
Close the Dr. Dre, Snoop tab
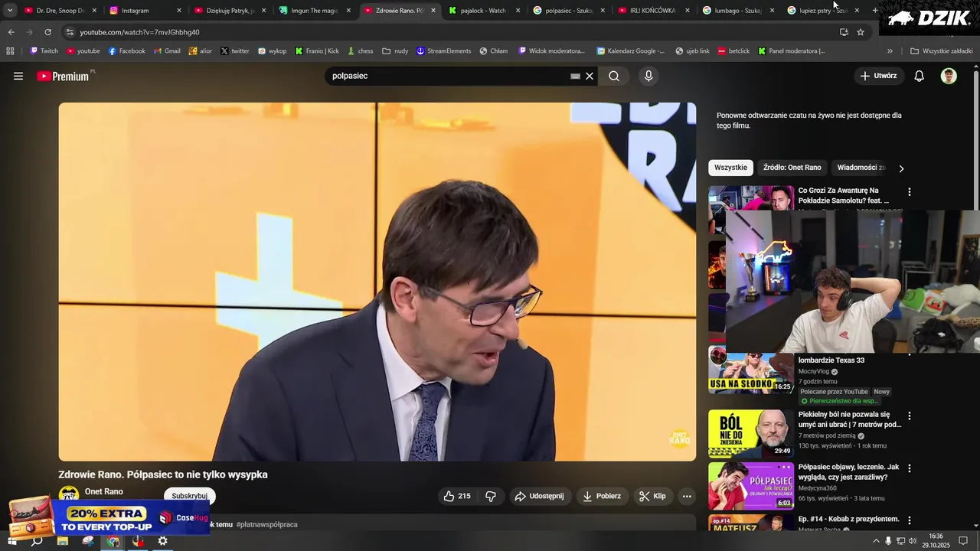point(94,11)
